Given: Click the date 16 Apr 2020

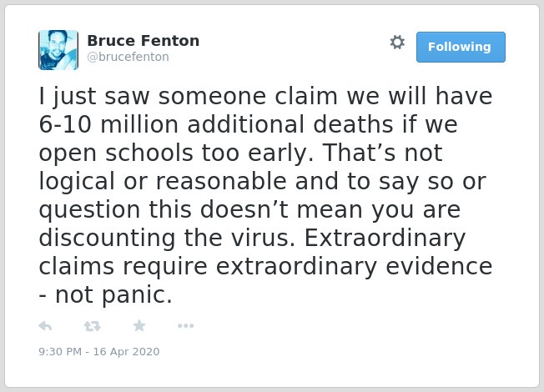Looking at the screenshot, I should point(126,351).
